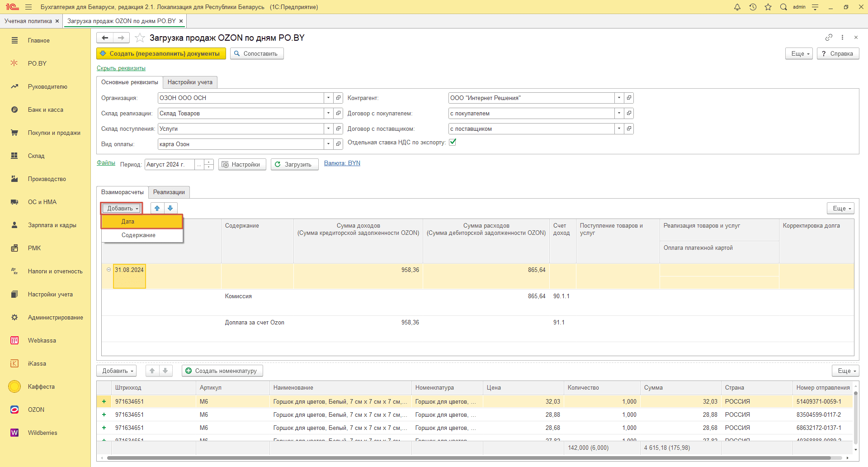Move Взаиморасчеты row down with blue arrow
Viewport: 868px width, 467px height.
click(170, 208)
